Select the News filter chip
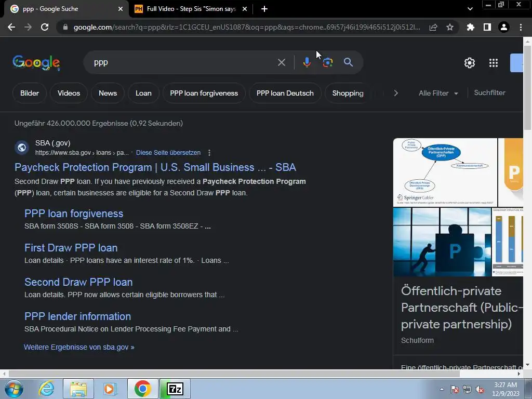532x399 pixels. coord(108,93)
